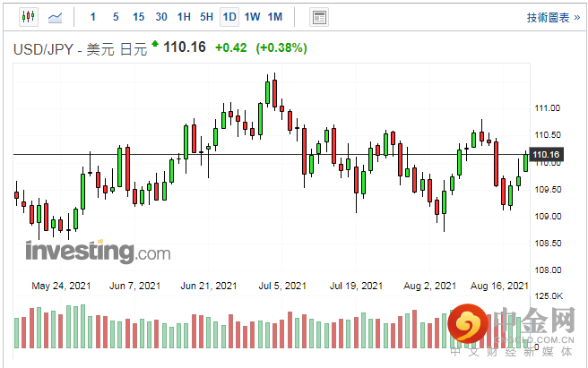This screenshot has height=368, width=588.
Task: Choose the 5H chart interval
Action: click(207, 17)
